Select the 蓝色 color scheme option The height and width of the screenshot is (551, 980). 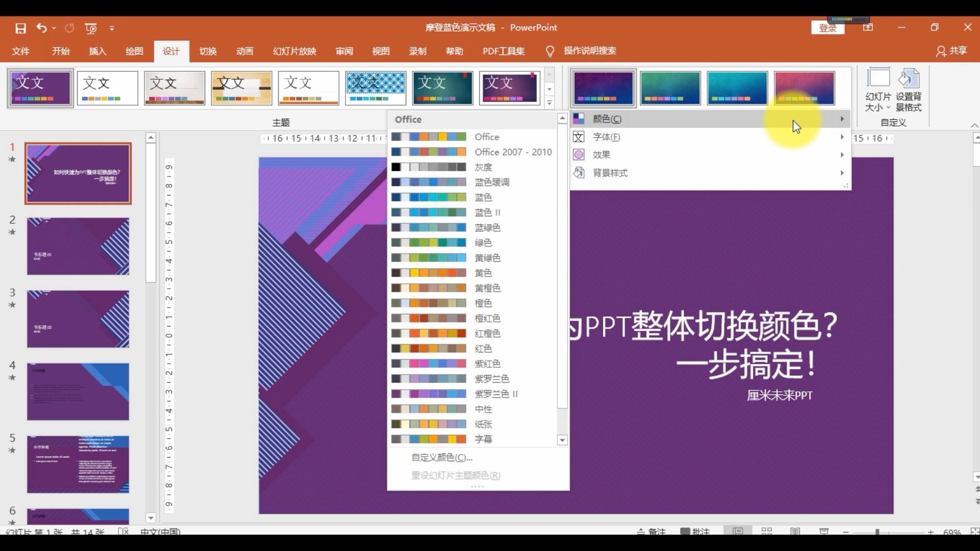pos(482,196)
